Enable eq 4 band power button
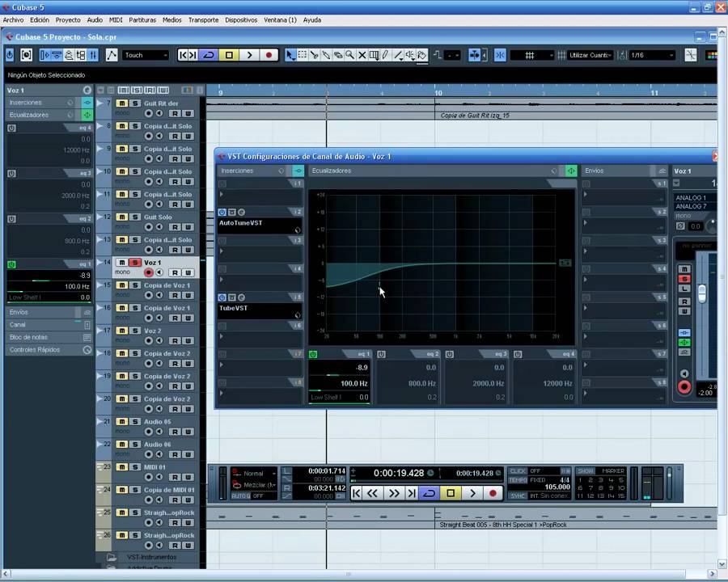Screen dimensions: 728x582 click(x=518, y=355)
